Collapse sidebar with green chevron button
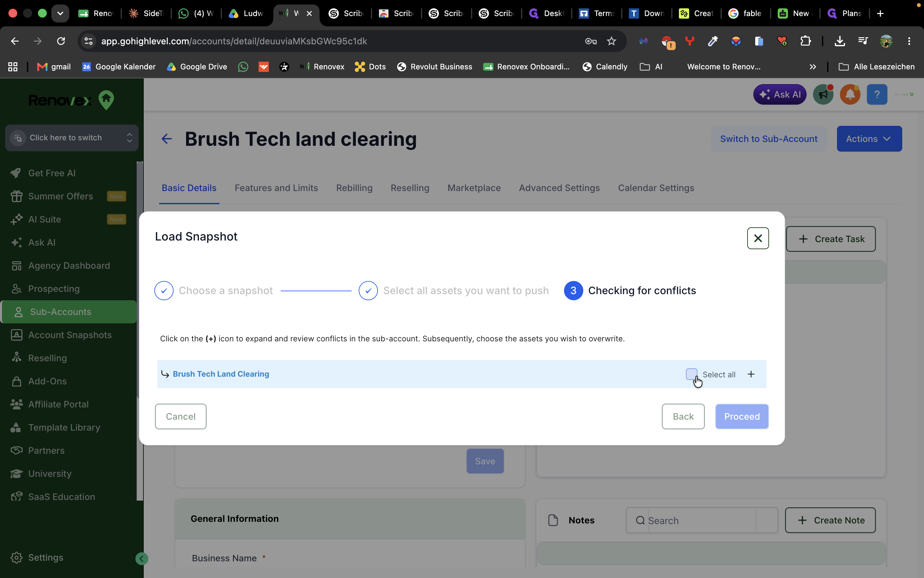924x578 pixels. point(142,558)
